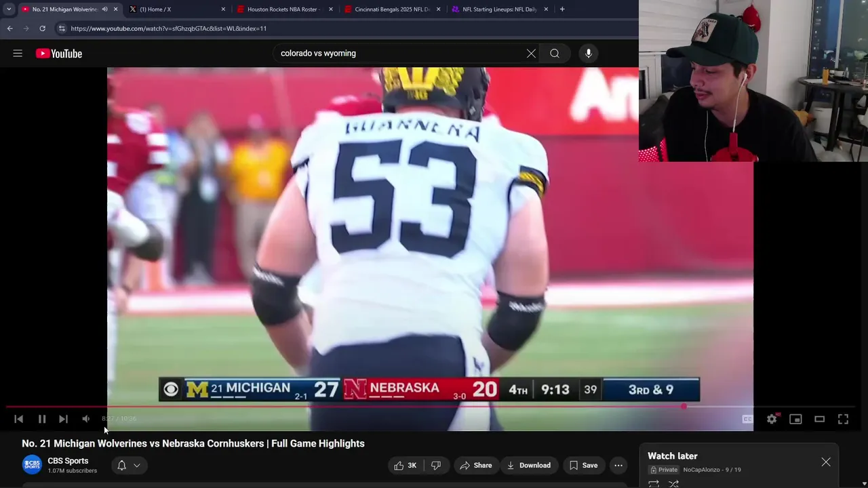Like the video with thumbs up
Screen dimensions: 868x488
[406, 466]
